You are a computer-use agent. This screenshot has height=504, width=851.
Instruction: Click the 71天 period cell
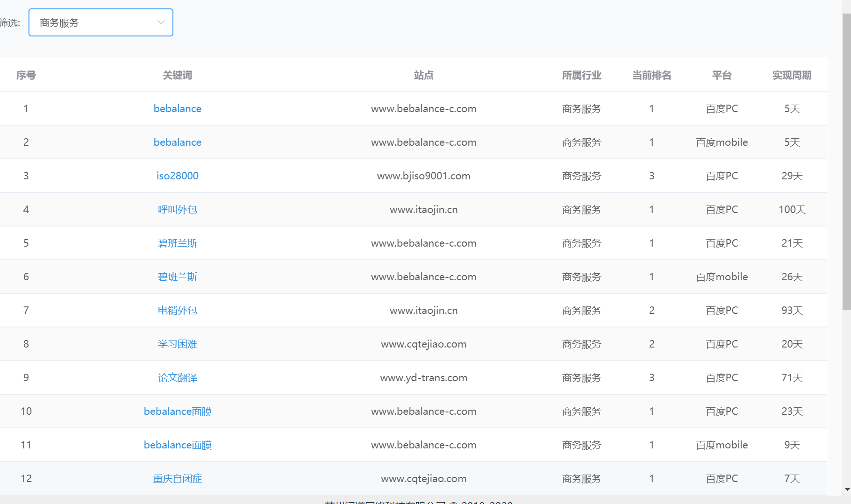coord(792,377)
